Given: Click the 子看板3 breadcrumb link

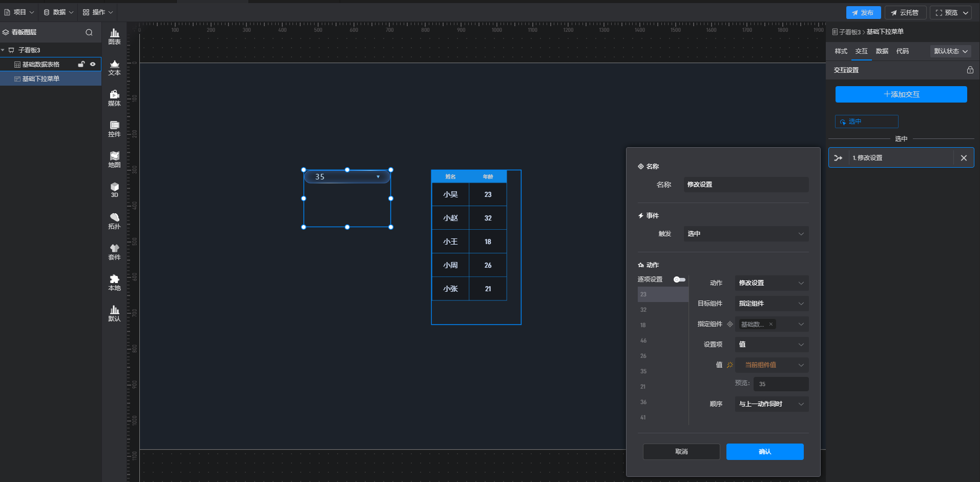Looking at the screenshot, I should click(849, 32).
